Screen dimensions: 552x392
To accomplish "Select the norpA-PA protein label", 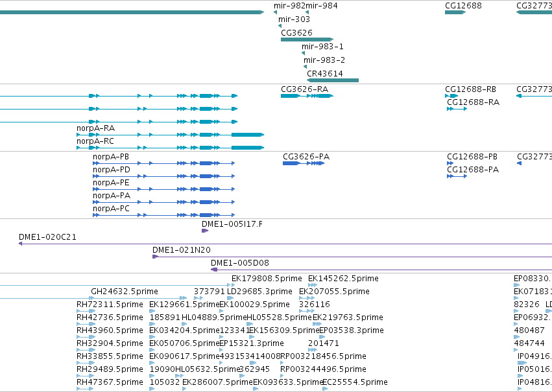I will pos(112,196).
